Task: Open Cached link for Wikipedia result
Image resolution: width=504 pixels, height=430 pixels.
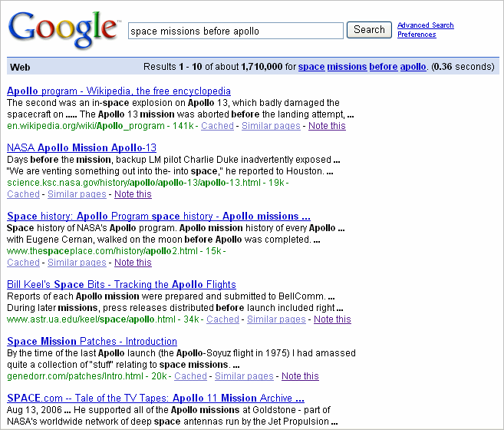Action: (217, 126)
